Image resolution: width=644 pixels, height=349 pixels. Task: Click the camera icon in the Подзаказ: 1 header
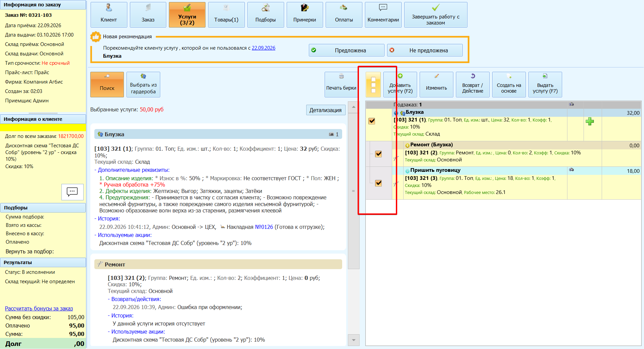click(x=571, y=104)
